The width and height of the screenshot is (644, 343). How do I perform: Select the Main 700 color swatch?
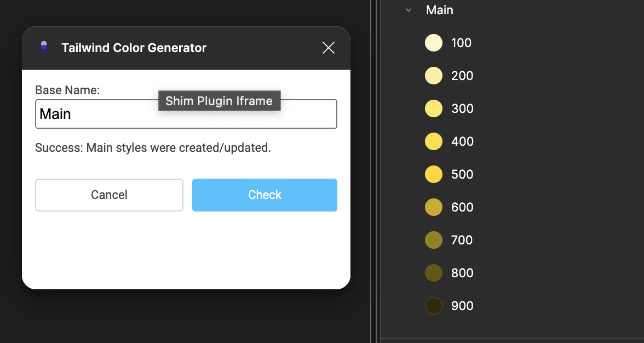[434, 240]
